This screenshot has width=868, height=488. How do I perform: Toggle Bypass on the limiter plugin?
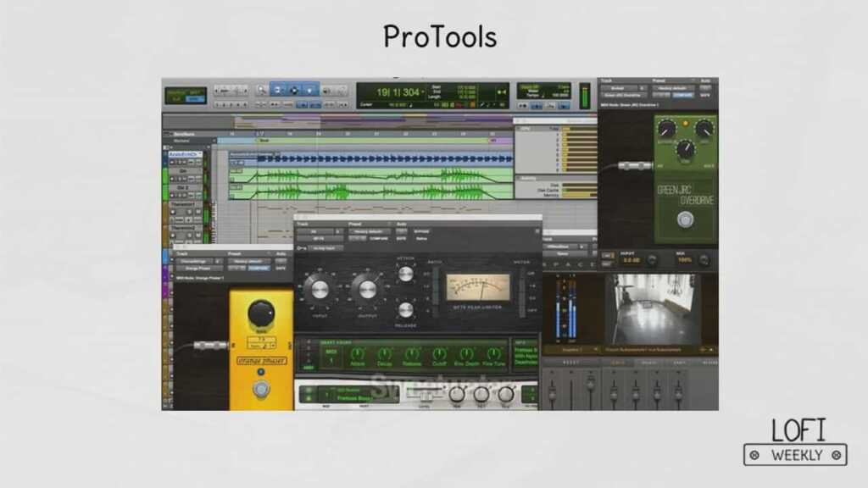coord(421,231)
